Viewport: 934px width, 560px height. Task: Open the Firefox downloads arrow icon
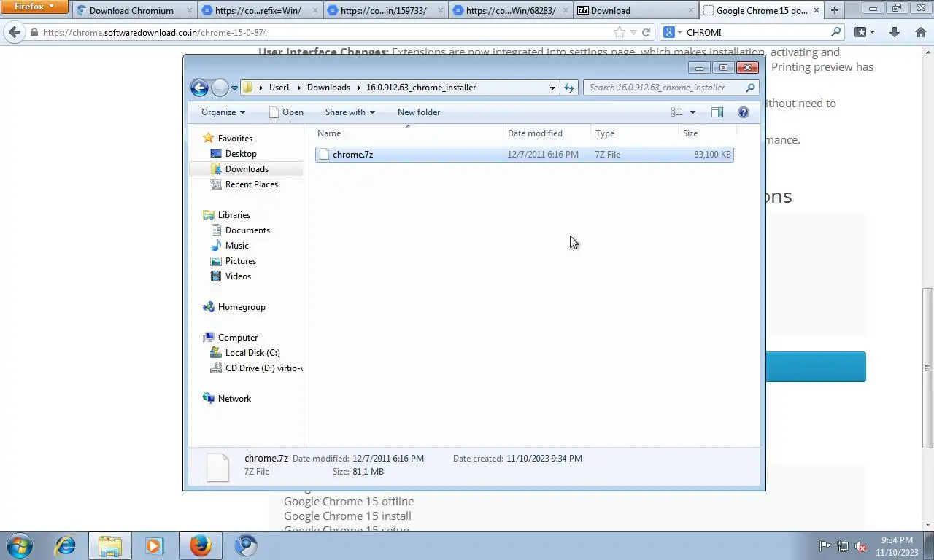tap(895, 32)
